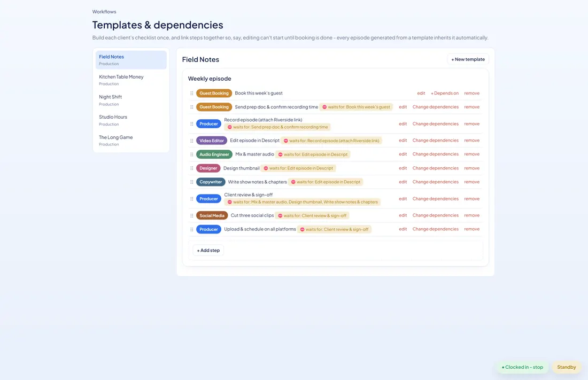The width and height of the screenshot is (588, 380).
Task: Change dependencies for Edit episode in Descript
Action: (435, 141)
